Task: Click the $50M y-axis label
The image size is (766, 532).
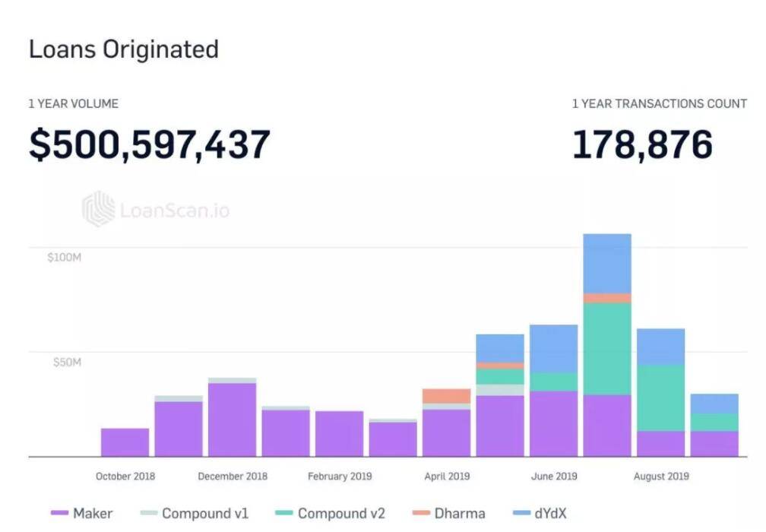Action: coord(68,362)
